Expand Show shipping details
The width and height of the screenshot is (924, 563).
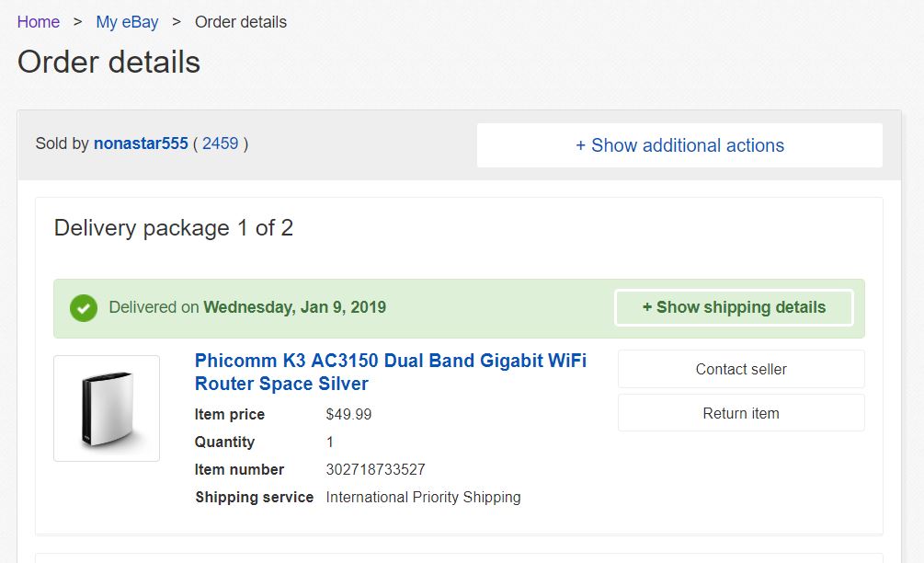coord(734,307)
